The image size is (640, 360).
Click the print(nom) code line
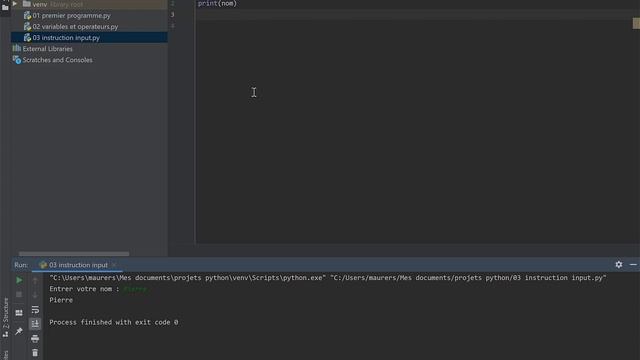point(217,3)
